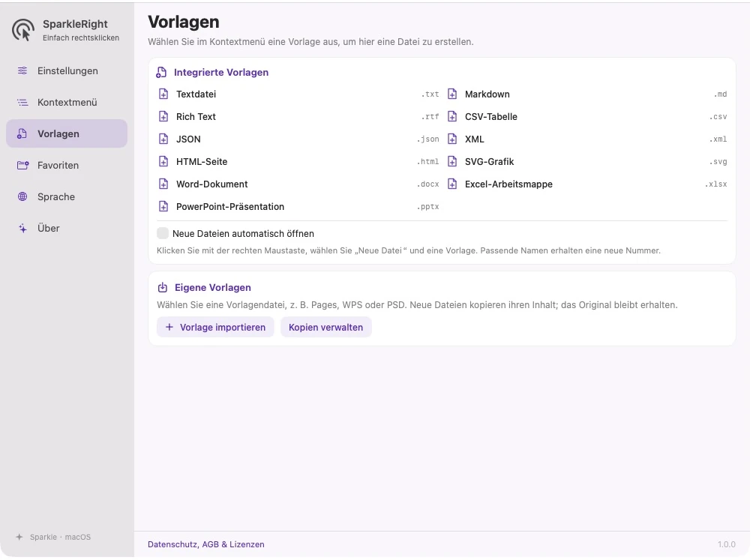The width and height of the screenshot is (756, 560).
Task: Click the Kopien verwalten button
Action: 326,327
